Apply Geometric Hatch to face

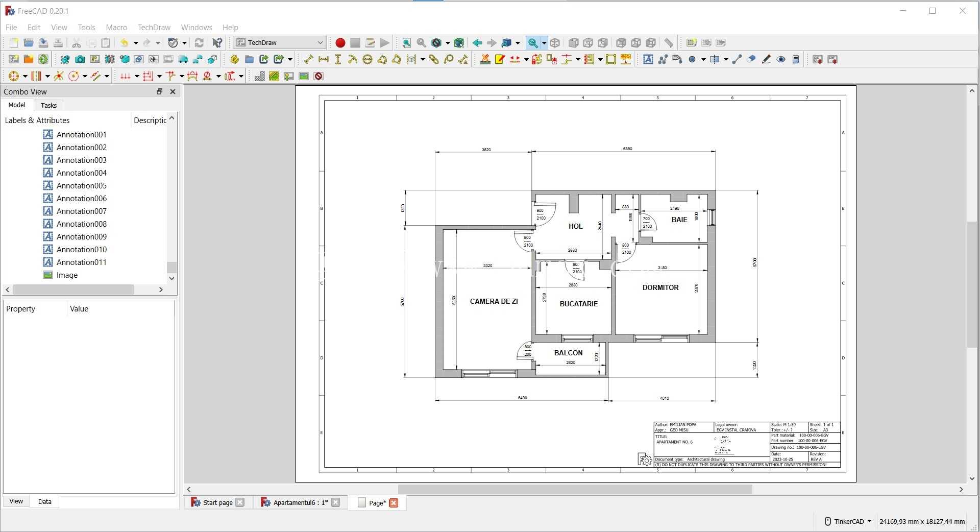(x=274, y=76)
